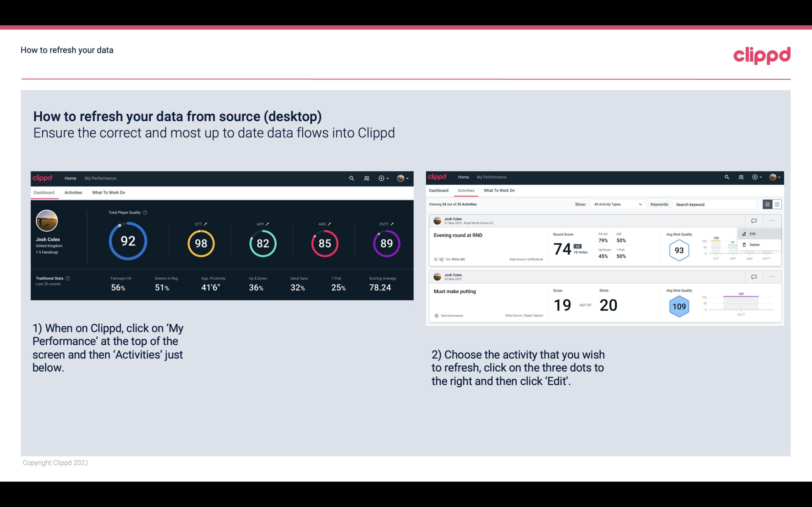Click the search icon in top navigation
Image resolution: width=812 pixels, height=507 pixels.
pyautogui.click(x=351, y=178)
